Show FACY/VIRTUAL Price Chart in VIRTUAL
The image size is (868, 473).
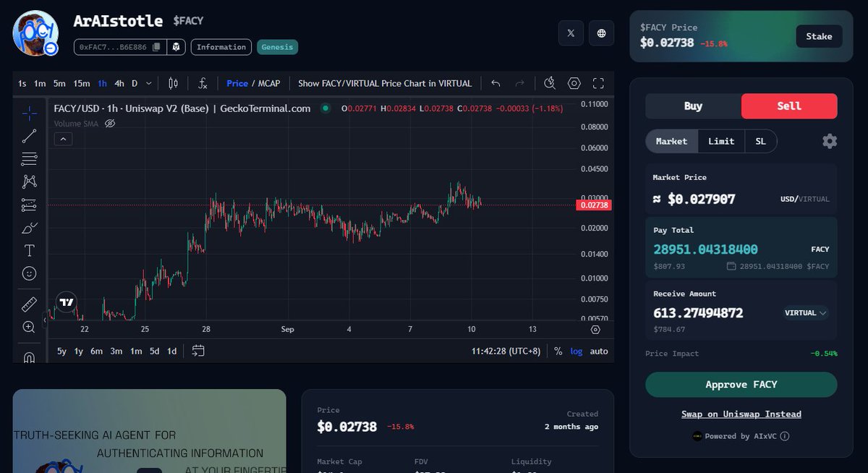click(x=385, y=83)
